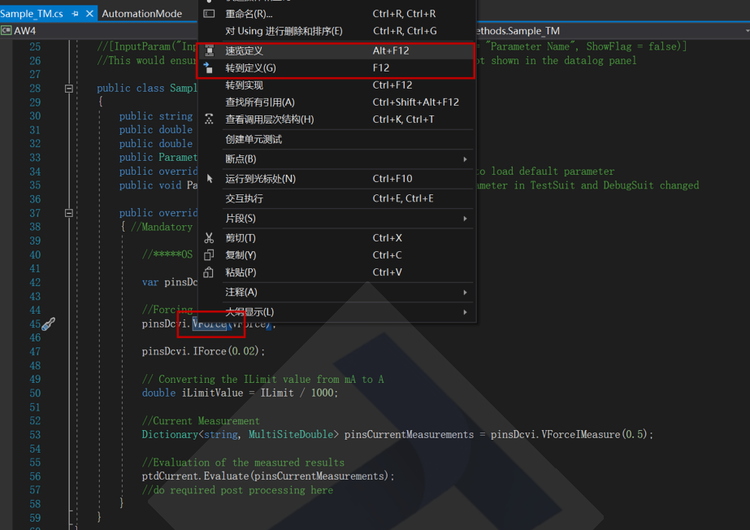The image size is (750, 530).
Task: Click the Paste (粘贴) clipboard icon
Action: click(209, 272)
